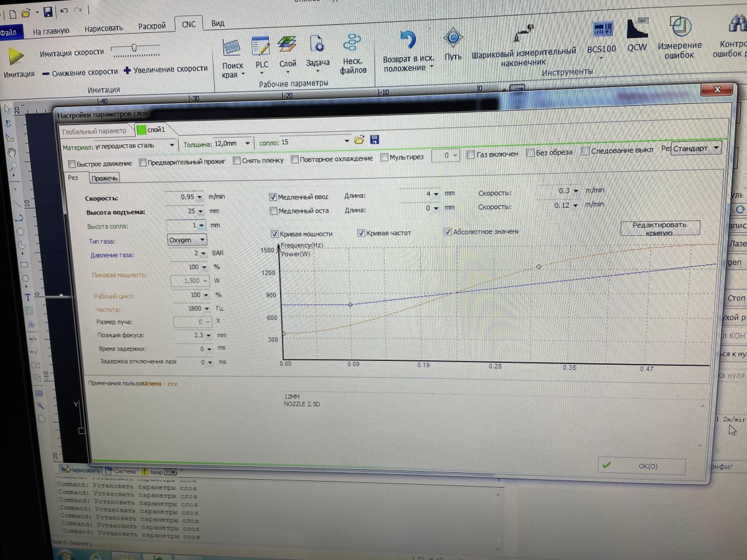Expand the Высота подъема 25 dropdown
The width and height of the screenshot is (747, 560).
point(200,212)
